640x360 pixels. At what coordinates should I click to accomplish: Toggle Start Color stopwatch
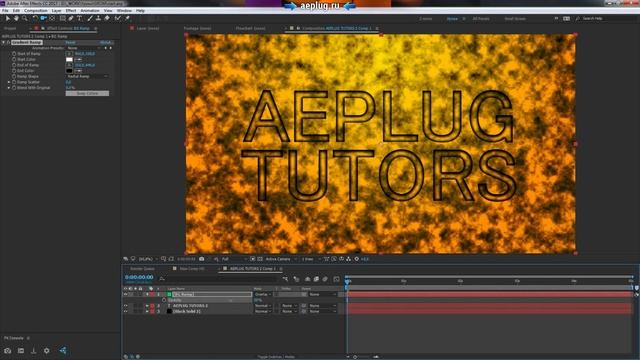(x=14, y=59)
